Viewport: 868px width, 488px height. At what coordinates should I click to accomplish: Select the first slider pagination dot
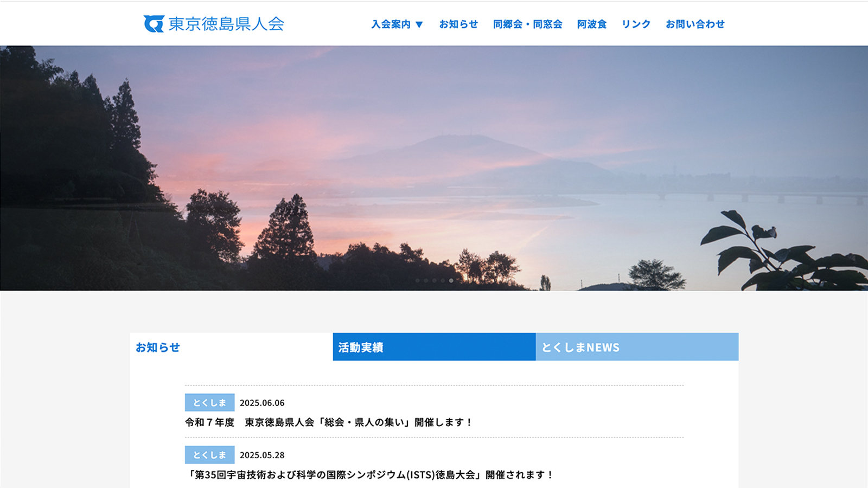click(418, 280)
